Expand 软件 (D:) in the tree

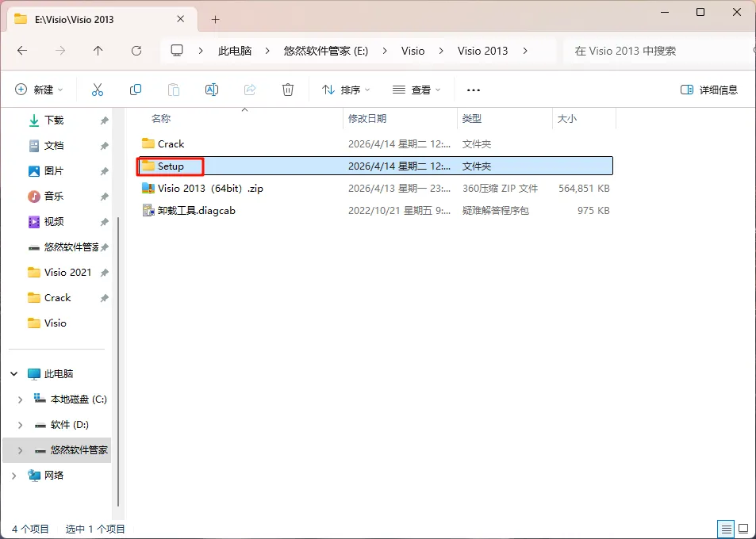coord(20,425)
